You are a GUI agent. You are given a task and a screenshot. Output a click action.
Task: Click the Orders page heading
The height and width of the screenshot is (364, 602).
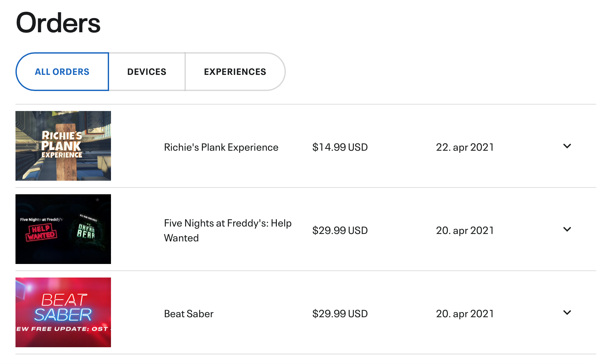click(x=58, y=23)
